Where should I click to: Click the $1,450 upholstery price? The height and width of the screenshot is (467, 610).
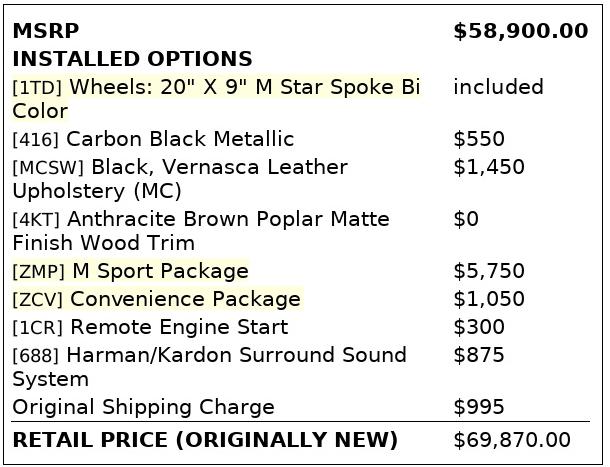coord(489,167)
